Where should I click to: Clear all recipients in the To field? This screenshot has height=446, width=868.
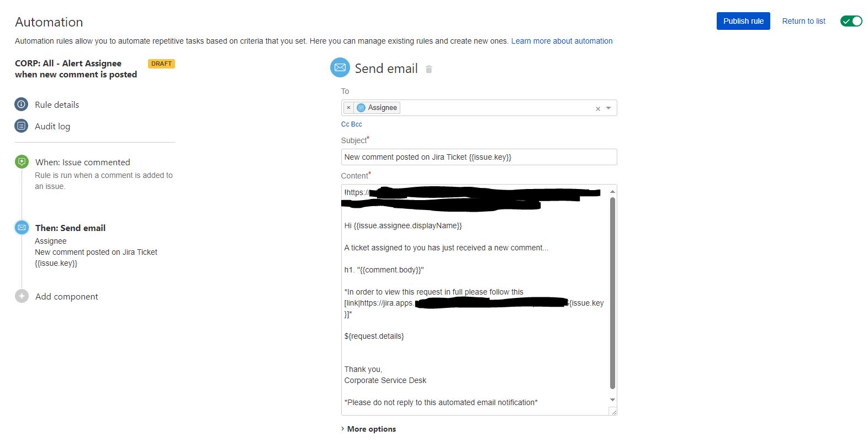click(597, 109)
